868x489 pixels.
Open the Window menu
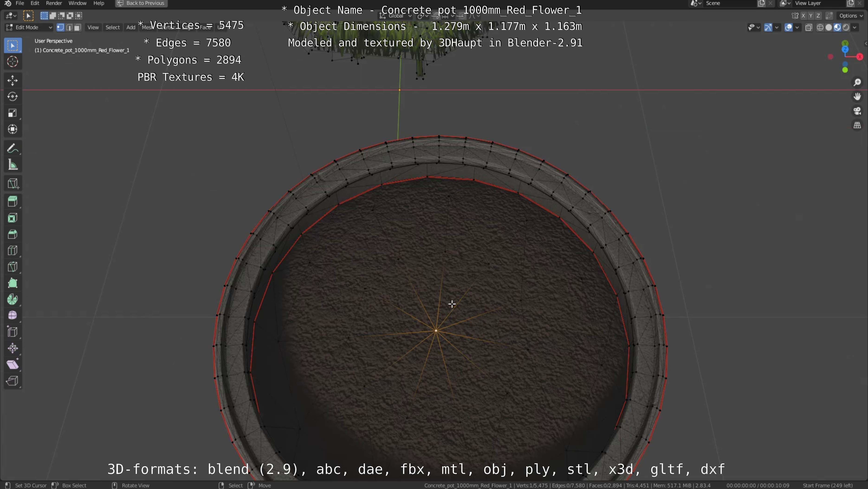click(78, 3)
